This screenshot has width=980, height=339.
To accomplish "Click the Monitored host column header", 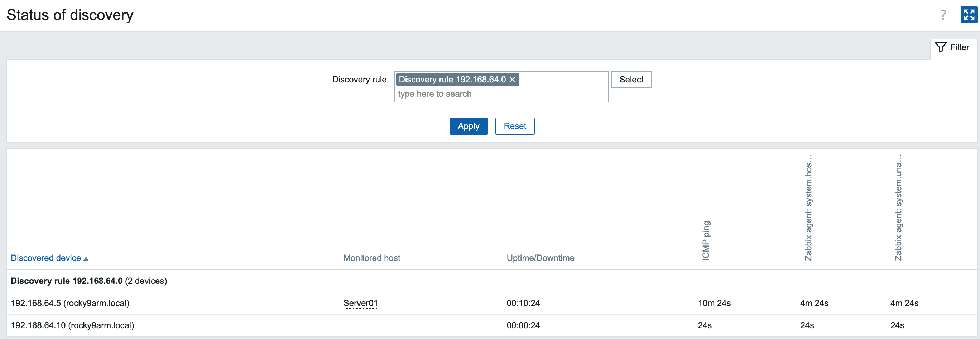I will pyautogui.click(x=371, y=258).
